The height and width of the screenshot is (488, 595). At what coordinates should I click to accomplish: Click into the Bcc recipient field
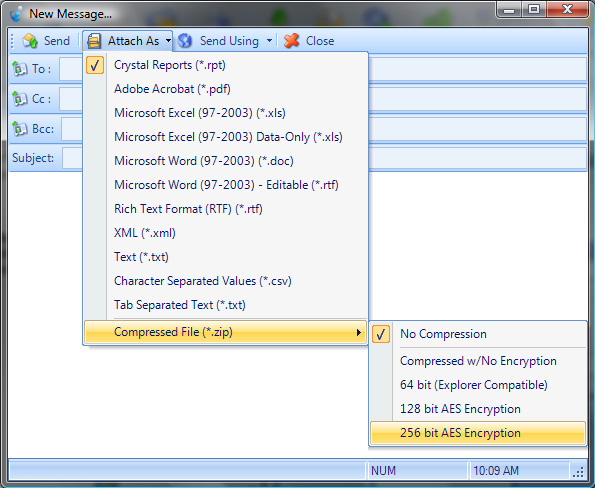click(x=324, y=129)
